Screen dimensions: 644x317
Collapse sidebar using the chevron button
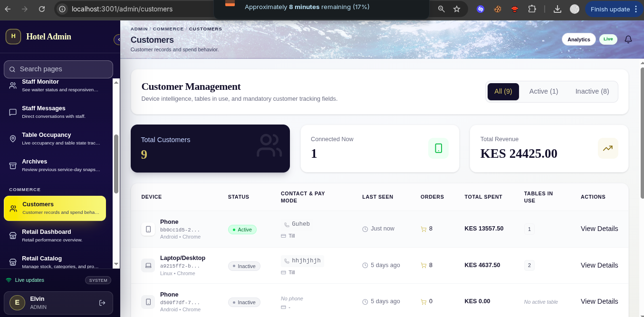[x=117, y=39]
